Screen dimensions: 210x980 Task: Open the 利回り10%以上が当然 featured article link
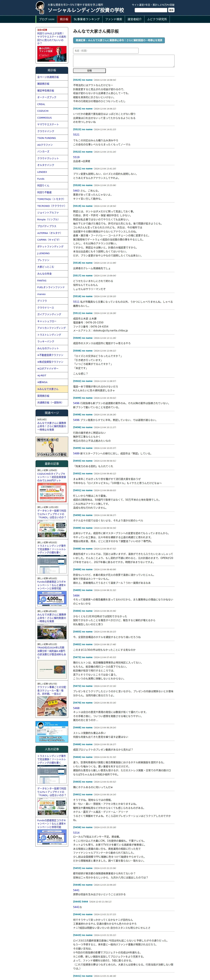coord(52,38)
